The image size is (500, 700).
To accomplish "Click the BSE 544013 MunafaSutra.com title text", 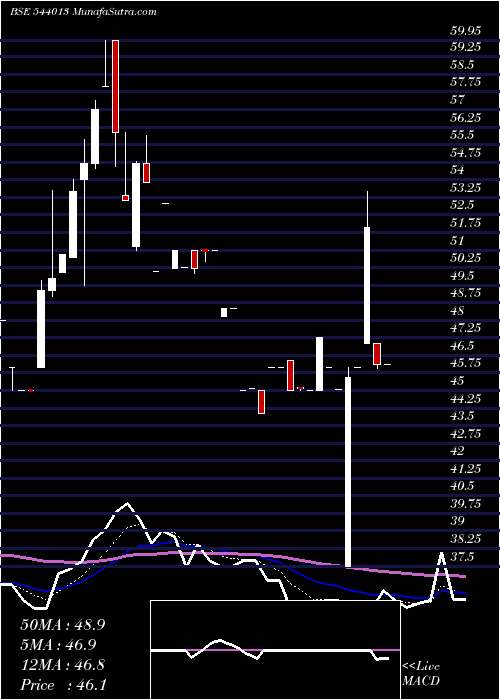I will coord(83,12).
